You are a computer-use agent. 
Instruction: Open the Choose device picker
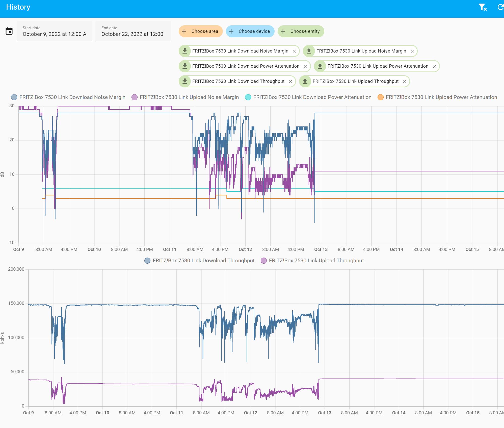click(250, 31)
